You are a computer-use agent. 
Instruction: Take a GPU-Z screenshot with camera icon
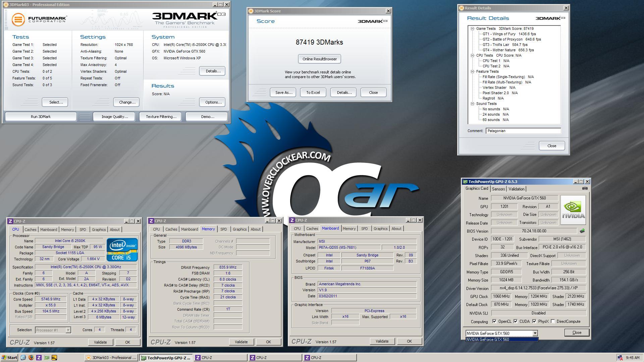click(x=585, y=188)
